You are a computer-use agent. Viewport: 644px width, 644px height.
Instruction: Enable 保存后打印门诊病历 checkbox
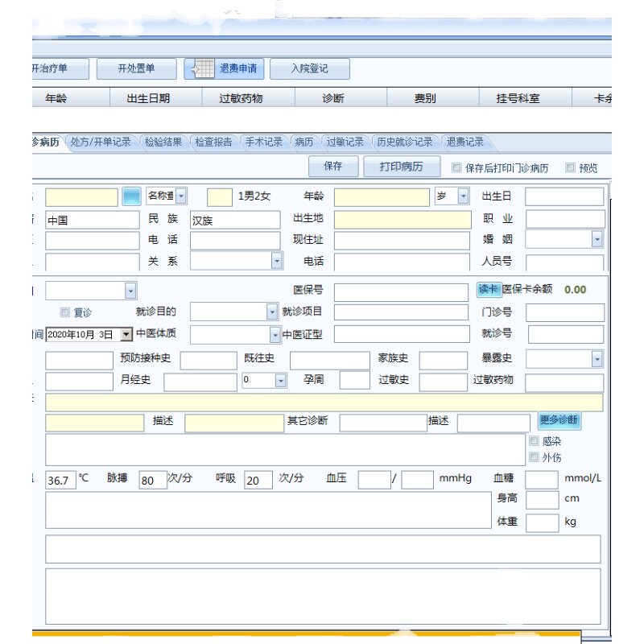456,167
